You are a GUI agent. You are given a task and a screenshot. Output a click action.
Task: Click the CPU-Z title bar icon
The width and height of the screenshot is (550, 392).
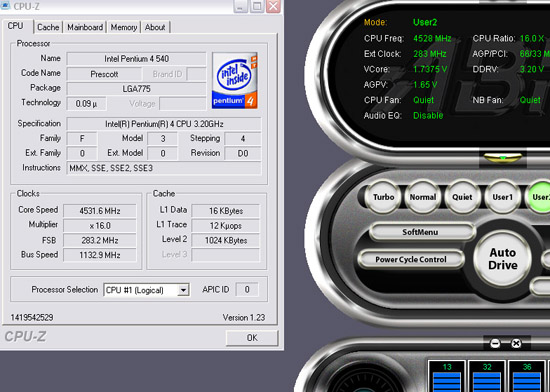coord(5,6)
